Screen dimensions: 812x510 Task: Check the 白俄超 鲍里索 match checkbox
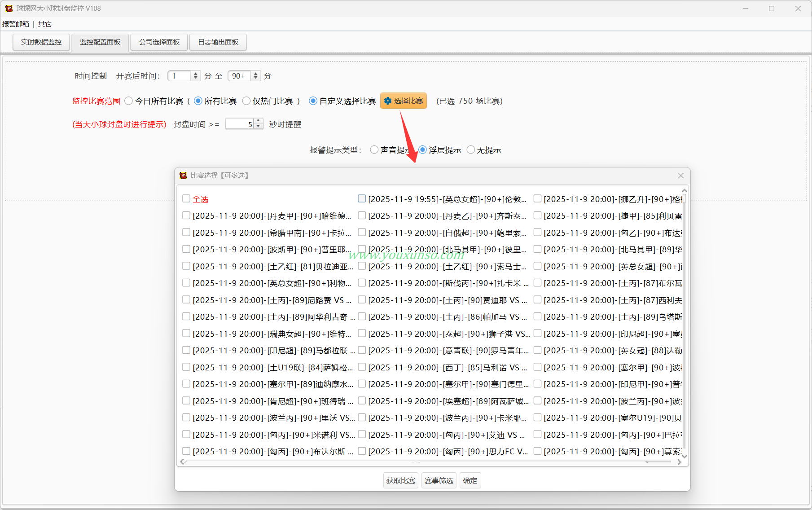click(x=362, y=232)
